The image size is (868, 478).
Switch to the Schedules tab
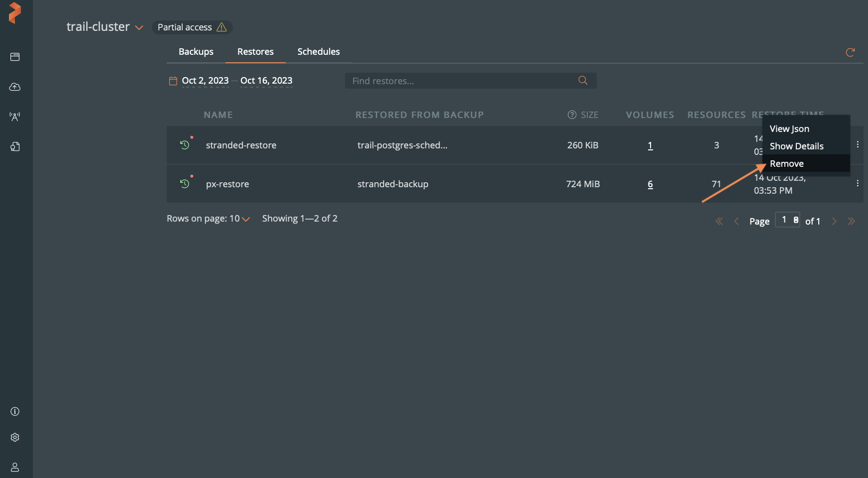click(319, 52)
